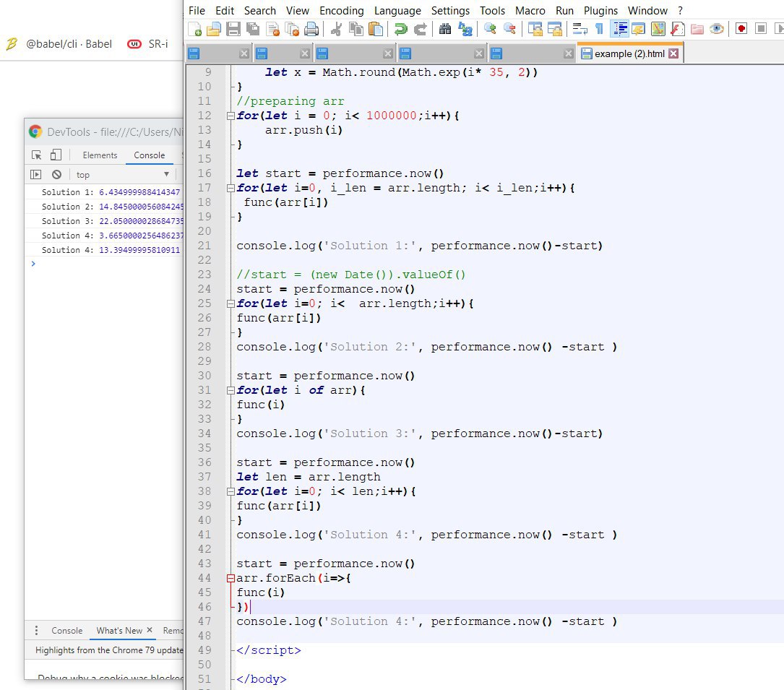The width and height of the screenshot is (784, 690).
Task: Open the Macro menu
Action: point(530,11)
